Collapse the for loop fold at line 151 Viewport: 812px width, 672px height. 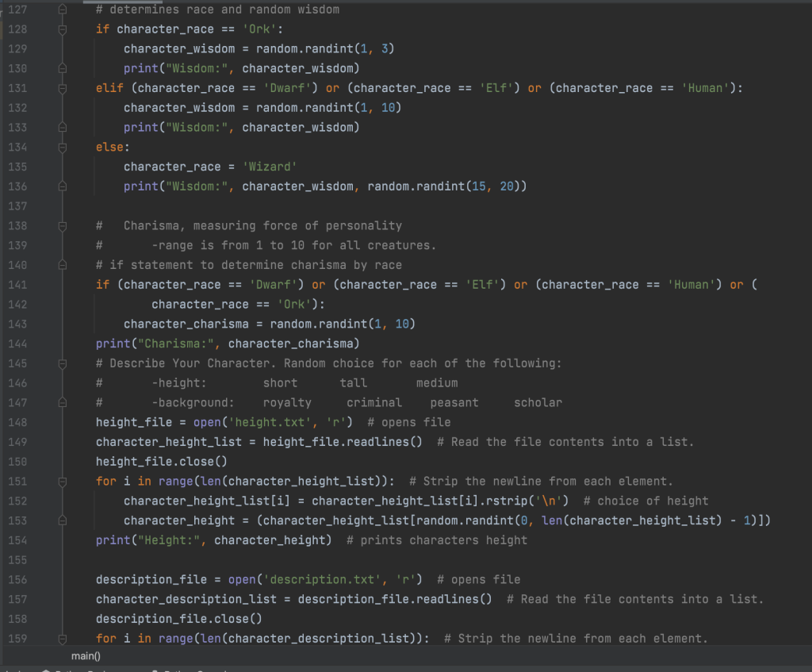coord(63,481)
